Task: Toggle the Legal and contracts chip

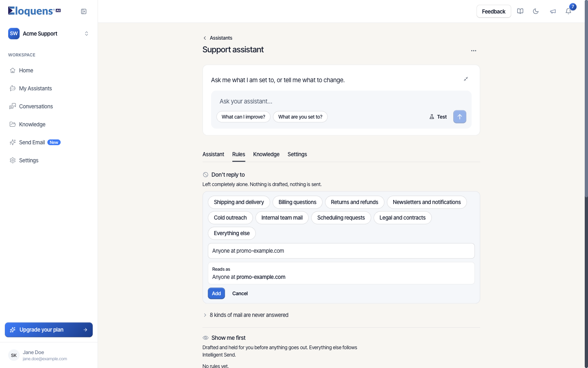Action: pos(403,218)
